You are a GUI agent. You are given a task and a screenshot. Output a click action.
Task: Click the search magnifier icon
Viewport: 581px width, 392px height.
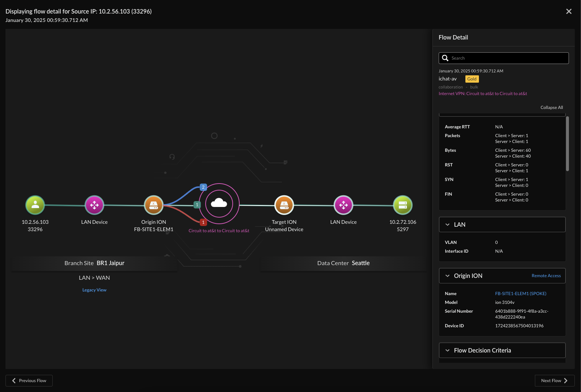tap(445, 58)
